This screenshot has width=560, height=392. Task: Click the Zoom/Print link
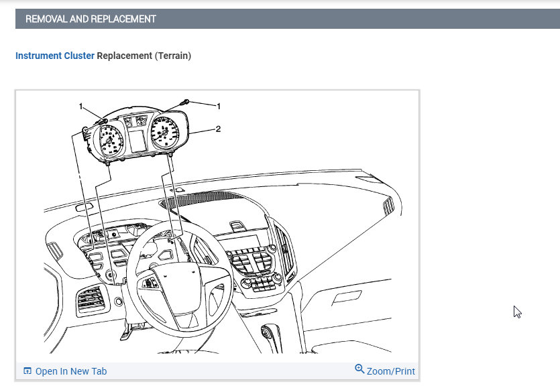tap(391, 371)
